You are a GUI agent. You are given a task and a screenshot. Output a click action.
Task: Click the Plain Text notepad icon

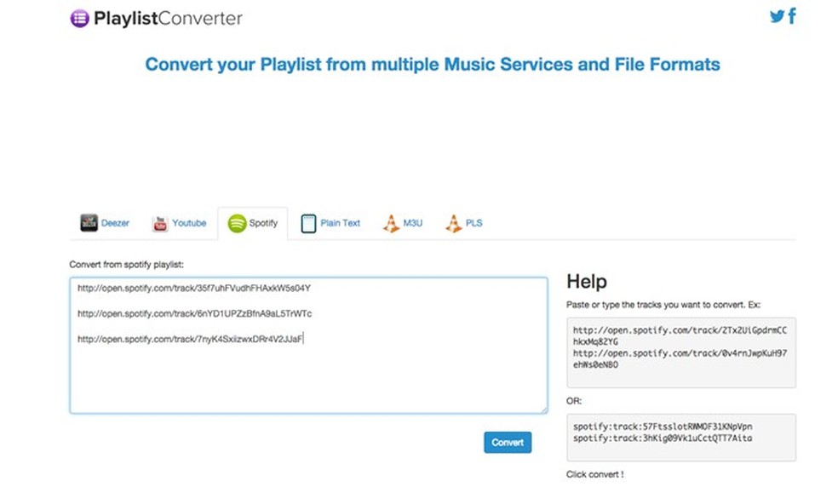(308, 223)
